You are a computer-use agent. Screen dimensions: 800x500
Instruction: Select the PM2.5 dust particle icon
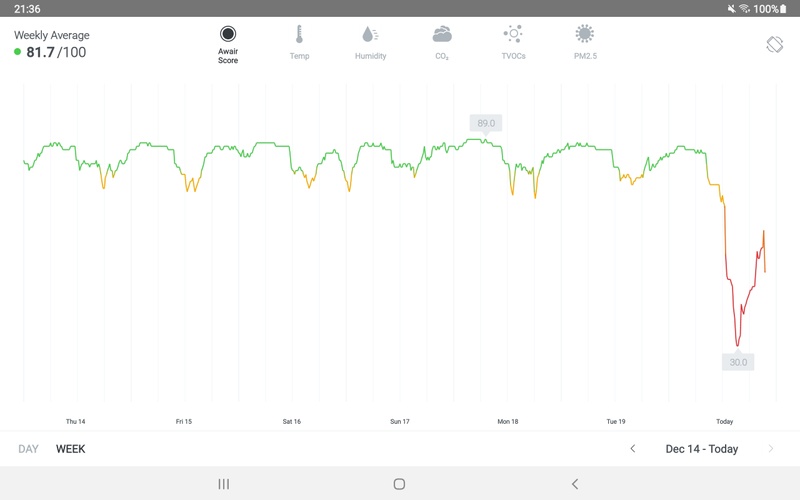pos(585,34)
